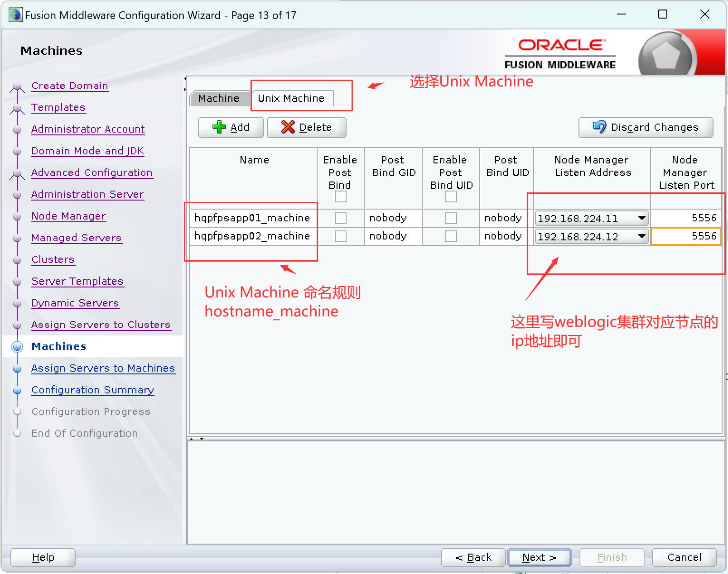Go to the Server Templates step
Viewport: 728px width, 574px height.
(x=77, y=282)
